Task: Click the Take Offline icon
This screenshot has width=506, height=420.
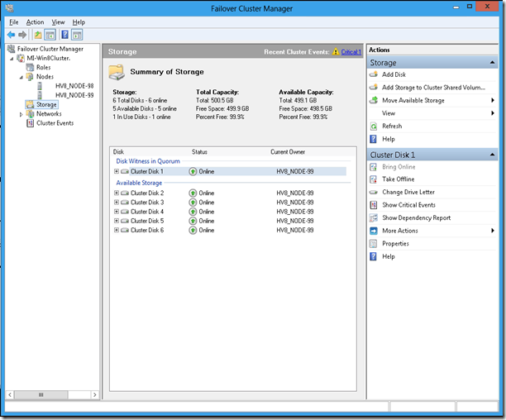Action: [374, 179]
